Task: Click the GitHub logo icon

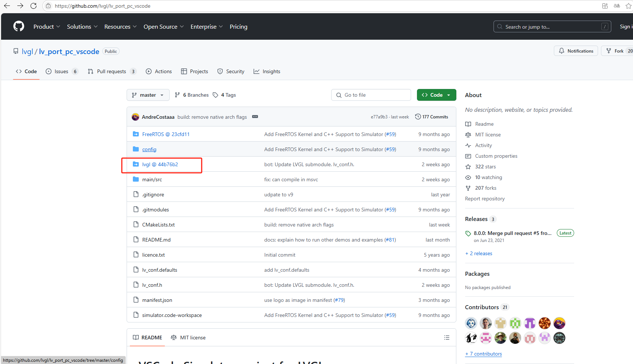Action: pyautogui.click(x=19, y=26)
